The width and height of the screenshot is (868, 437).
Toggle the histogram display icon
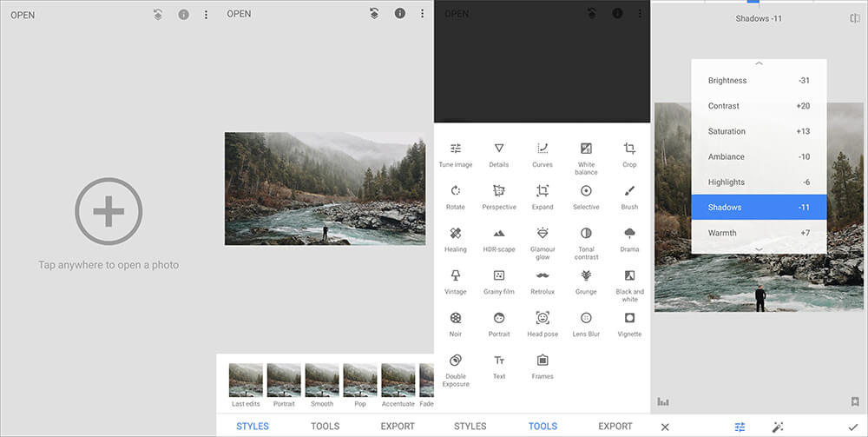662,401
